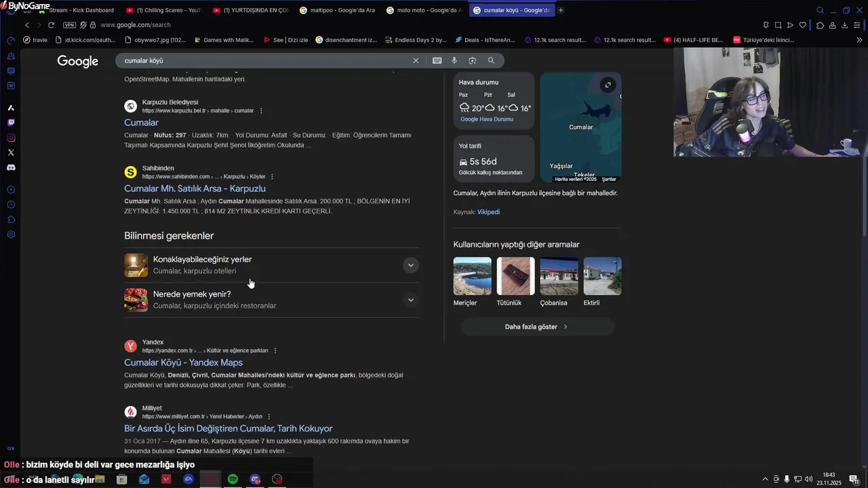Open more options for Yandex result

(x=275, y=350)
